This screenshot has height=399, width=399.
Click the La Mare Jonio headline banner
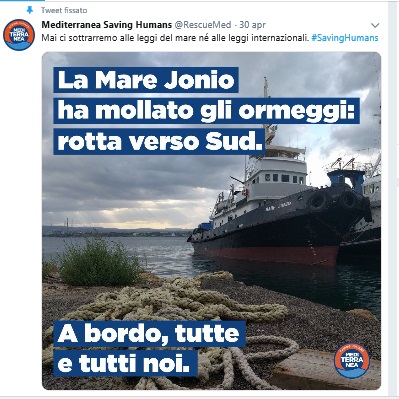point(146,80)
